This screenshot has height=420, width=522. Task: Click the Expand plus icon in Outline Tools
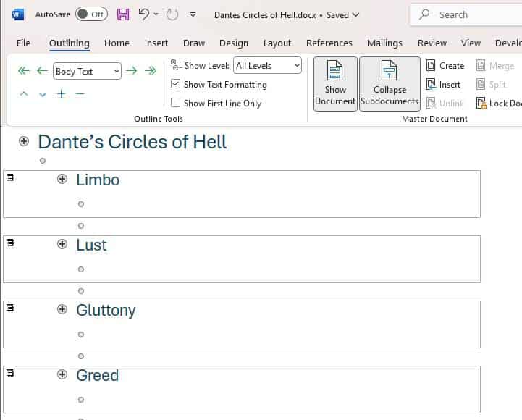(62, 94)
